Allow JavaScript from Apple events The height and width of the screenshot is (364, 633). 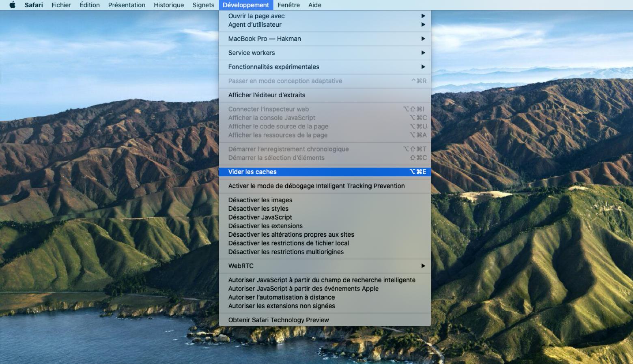(x=325, y=289)
